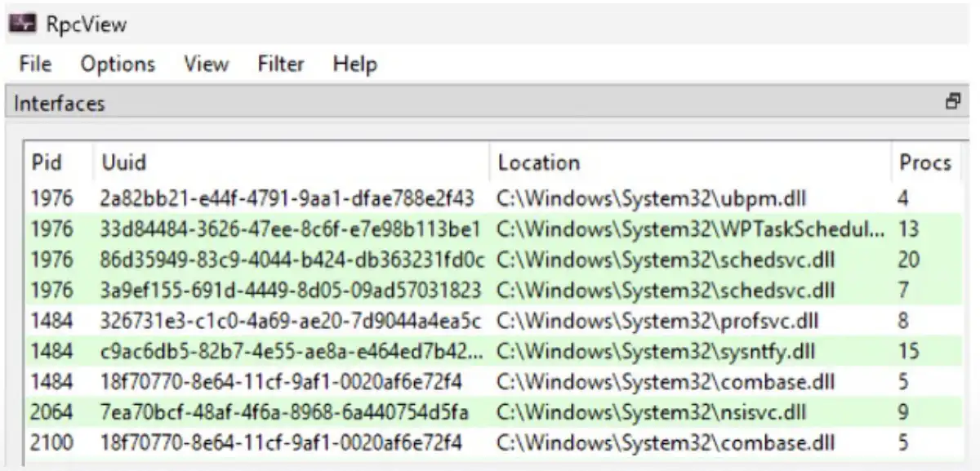Sort the list by Procs column
980x471 pixels.
(925, 162)
